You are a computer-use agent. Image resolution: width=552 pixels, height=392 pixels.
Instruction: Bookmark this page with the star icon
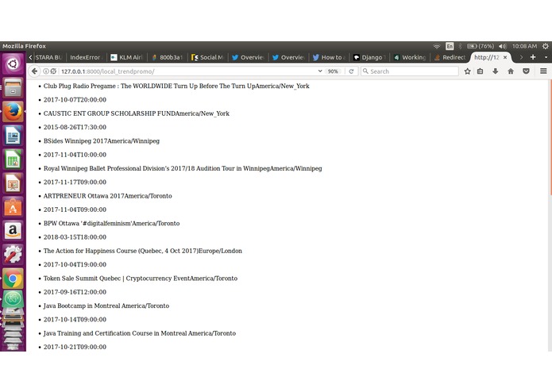pos(467,71)
